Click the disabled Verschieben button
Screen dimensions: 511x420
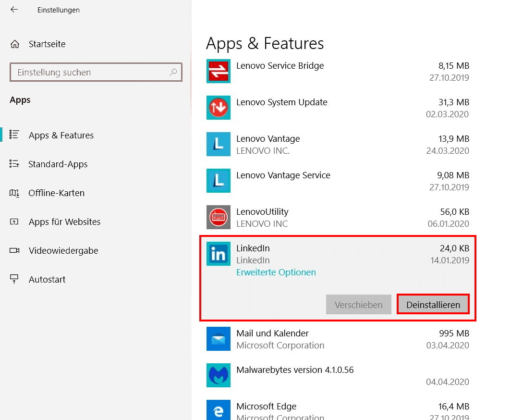point(358,305)
